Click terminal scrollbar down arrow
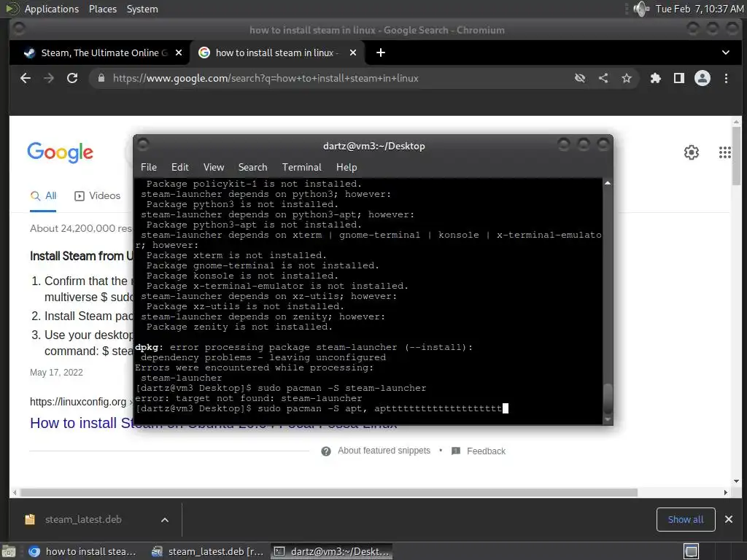Image resolution: width=747 pixels, height=560 pixels. click(x=608, y=420)
